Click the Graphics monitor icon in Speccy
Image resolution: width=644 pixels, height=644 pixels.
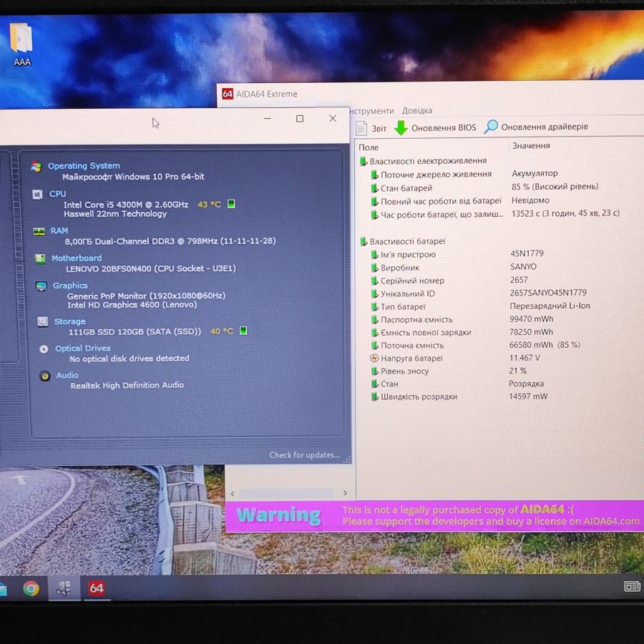(41, 286)
